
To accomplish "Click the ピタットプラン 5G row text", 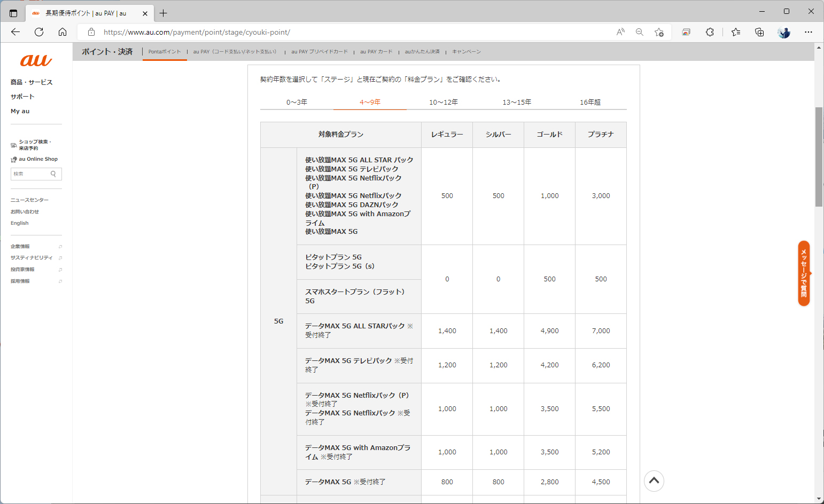I will [x=333, y=257].
